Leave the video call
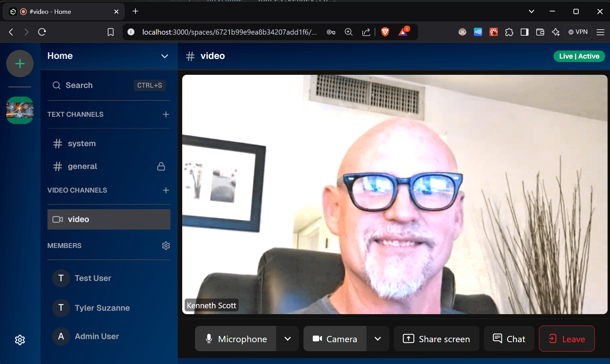The width and height of the screenshot is (610, 364). pos(567,339)
